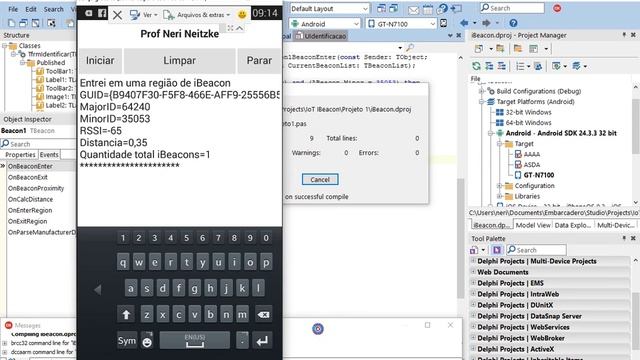640x360 pixels.
Task: Tap the Parar button in phone app
Action: pos(259,60)
